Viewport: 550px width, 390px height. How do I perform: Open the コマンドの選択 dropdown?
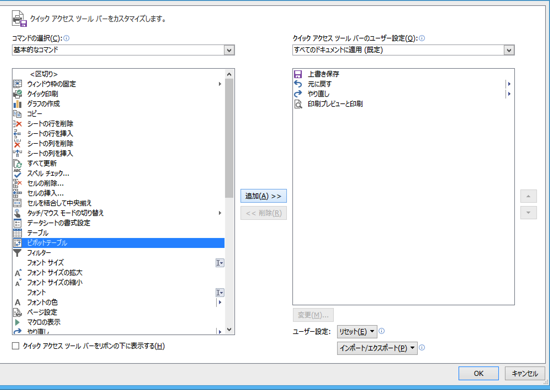pos(229,50)
